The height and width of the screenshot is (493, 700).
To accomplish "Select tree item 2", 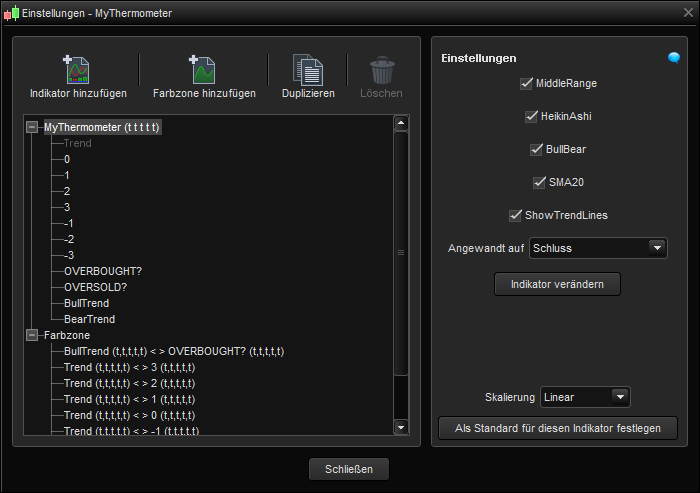I will click(x=67, y=192).
